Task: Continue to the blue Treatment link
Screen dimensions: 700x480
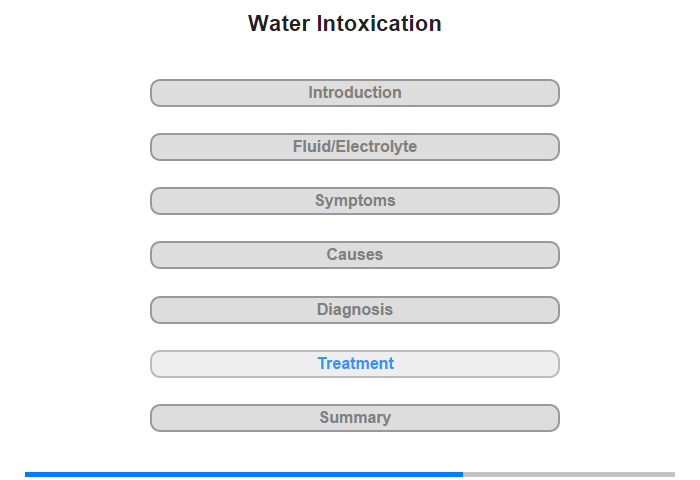Action: tap(356, 363)
